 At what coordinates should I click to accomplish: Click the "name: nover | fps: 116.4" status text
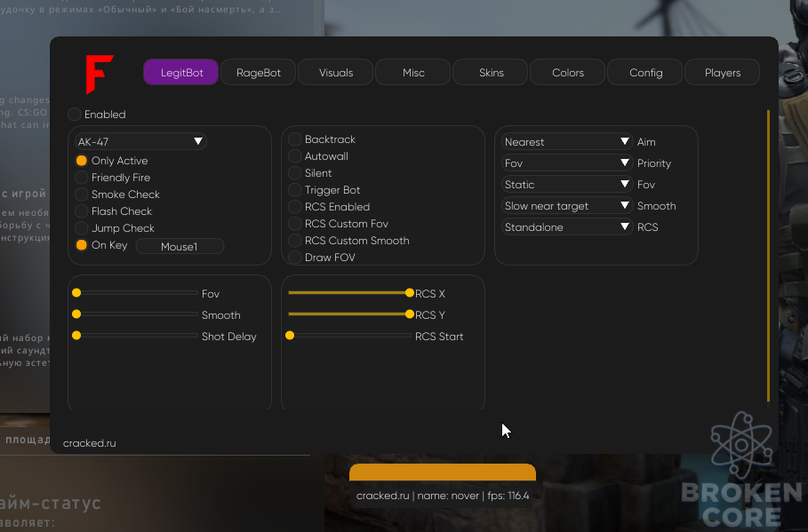[473, 496]
